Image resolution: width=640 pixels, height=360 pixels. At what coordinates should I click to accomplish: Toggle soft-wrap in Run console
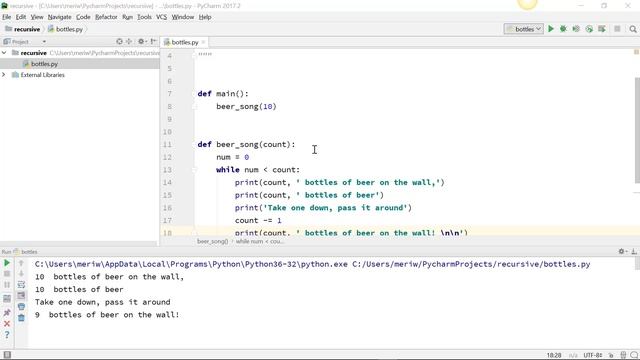(x=21, y=285)
